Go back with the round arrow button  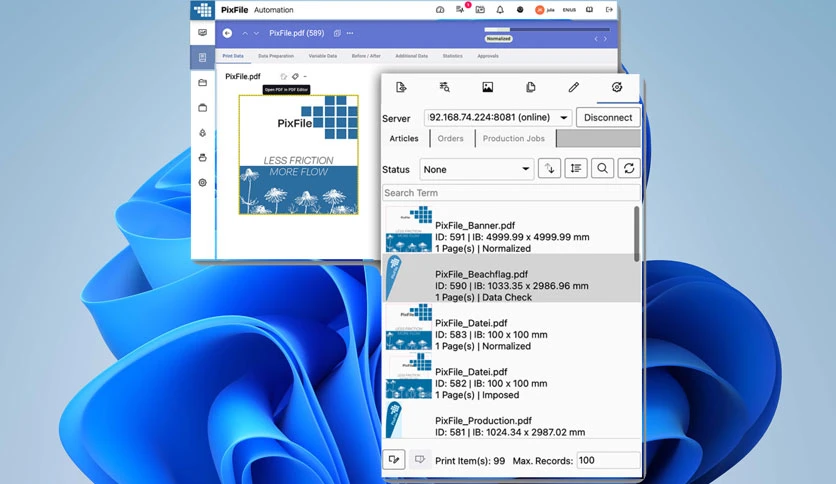[x=227, y=33]
